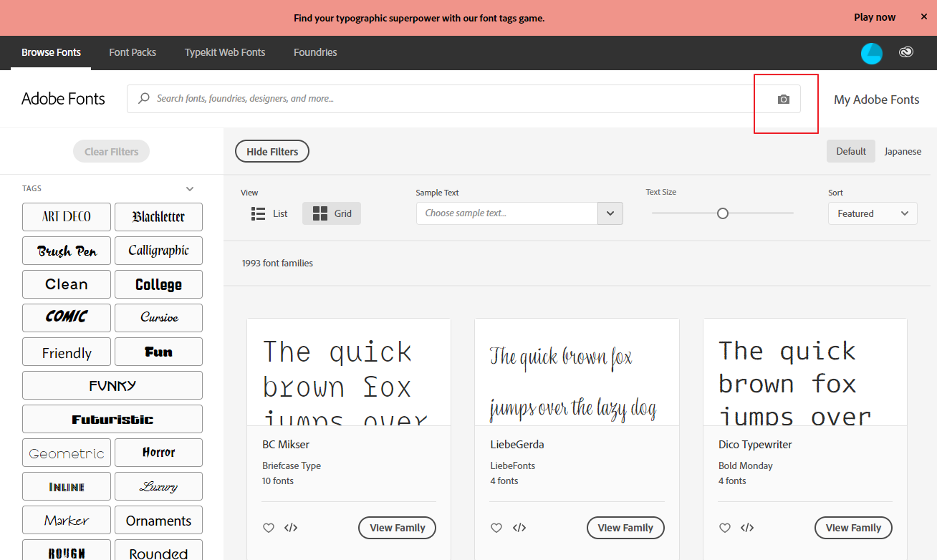Viewport: 937px width, 560px height.
Task: Open the Sort Featured dropdown
Action: [x=873, y=213]
